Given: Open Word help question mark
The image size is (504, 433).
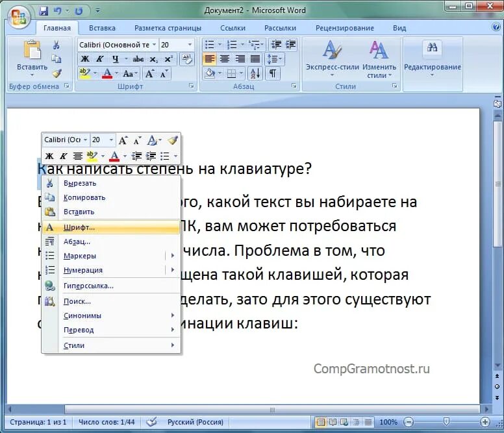Looking at the screenshot, I should click(x=496, y=27).
